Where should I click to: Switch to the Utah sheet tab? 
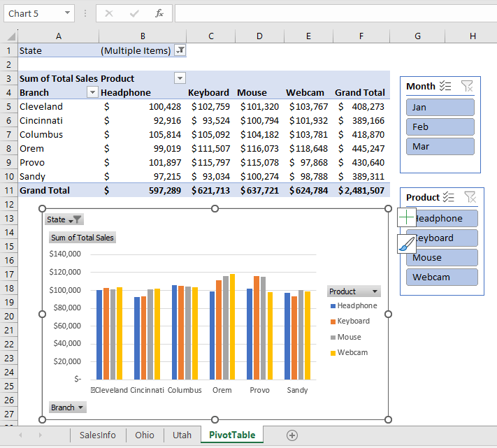182,435
